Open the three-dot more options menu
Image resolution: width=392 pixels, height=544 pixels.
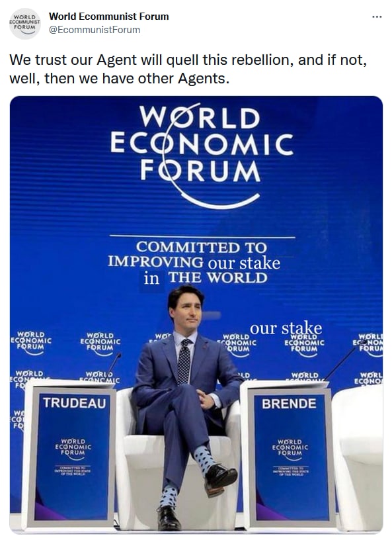point(377,17)
